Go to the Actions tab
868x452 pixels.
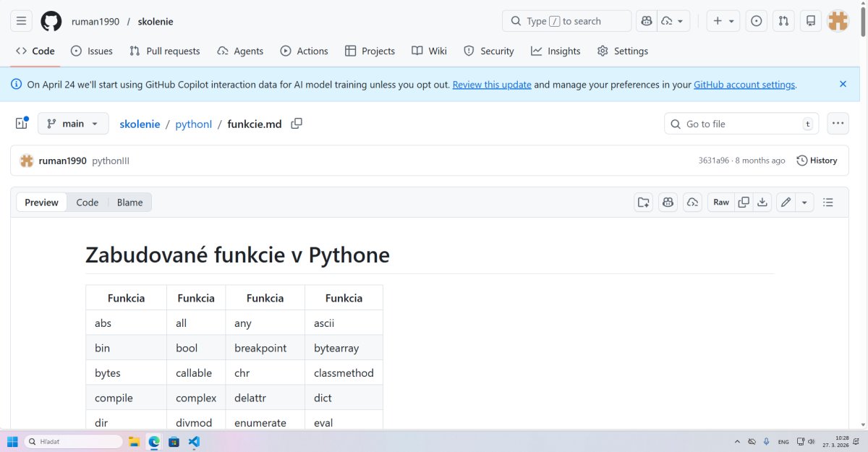305,51
